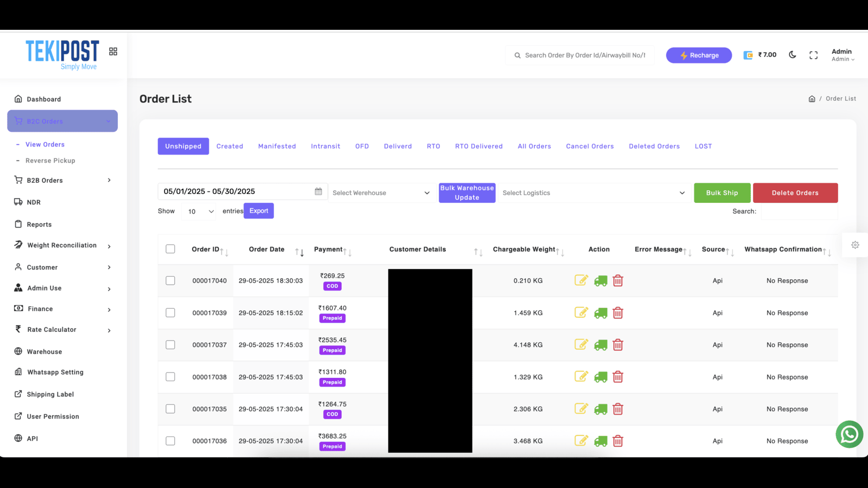Open the Select Logistics dropdown

(594, 192)
